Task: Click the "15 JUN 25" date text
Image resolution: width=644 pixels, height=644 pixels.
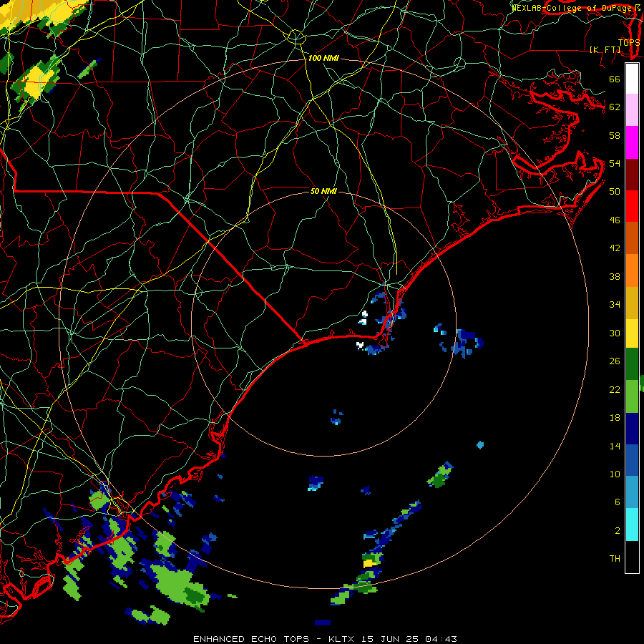Action: coord(390,639)
